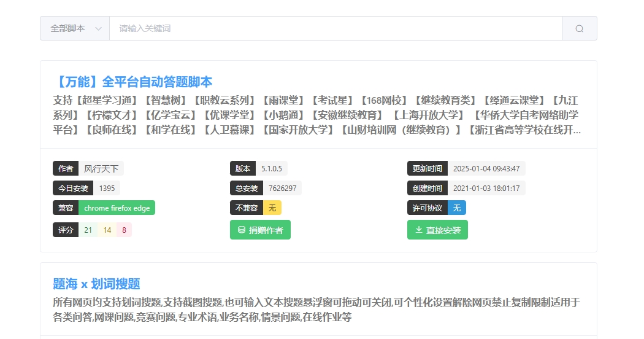The width and height of the screenshot is (644, 339).
Task: Click total install count 7626297
Action: point(282,189)
